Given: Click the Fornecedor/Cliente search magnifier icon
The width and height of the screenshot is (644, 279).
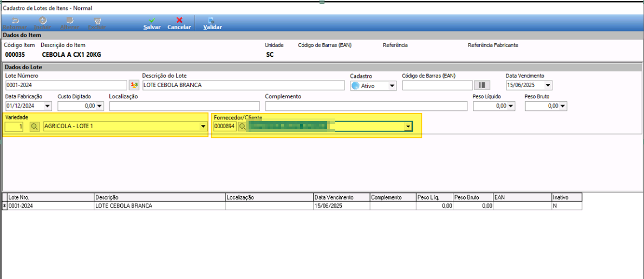Looking at the screenshot, I should pos(242,127).
